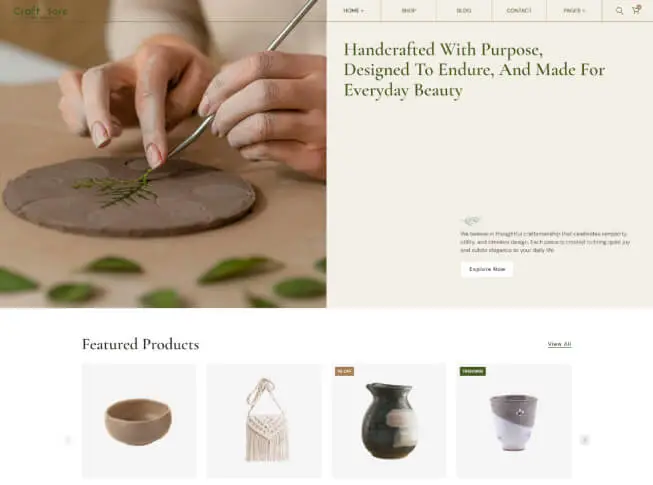Screen dimensions: 653x485
Task: Click the Explore Now button
Action: 487,269
